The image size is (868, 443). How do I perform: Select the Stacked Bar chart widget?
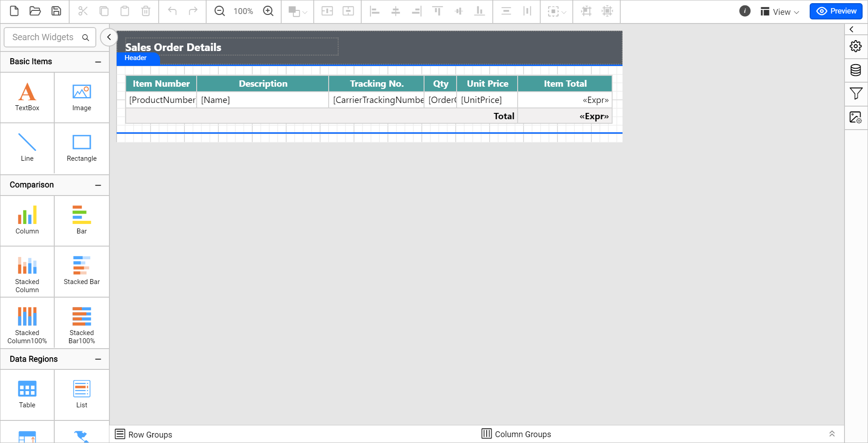tap(82, 272)
